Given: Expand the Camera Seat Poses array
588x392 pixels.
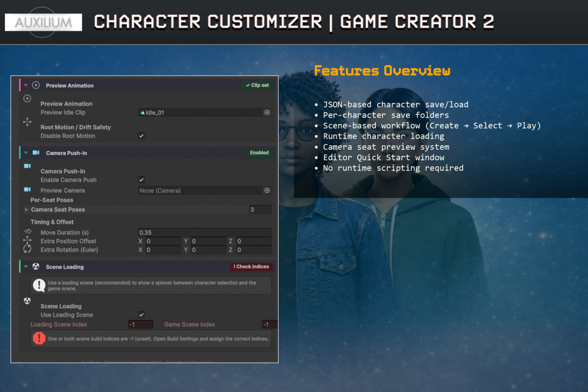Looking at the screenshot, I should click(26, 209).
